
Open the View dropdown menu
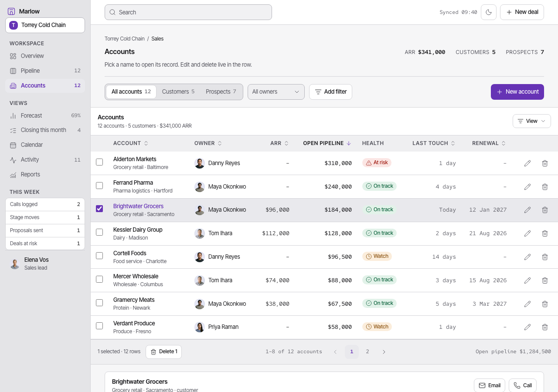pos(531,121)
